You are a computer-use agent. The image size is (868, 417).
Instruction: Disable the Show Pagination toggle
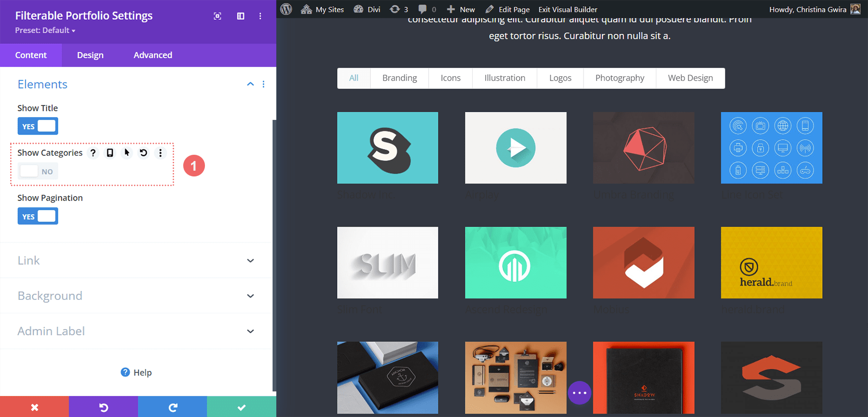coord(38,216)
